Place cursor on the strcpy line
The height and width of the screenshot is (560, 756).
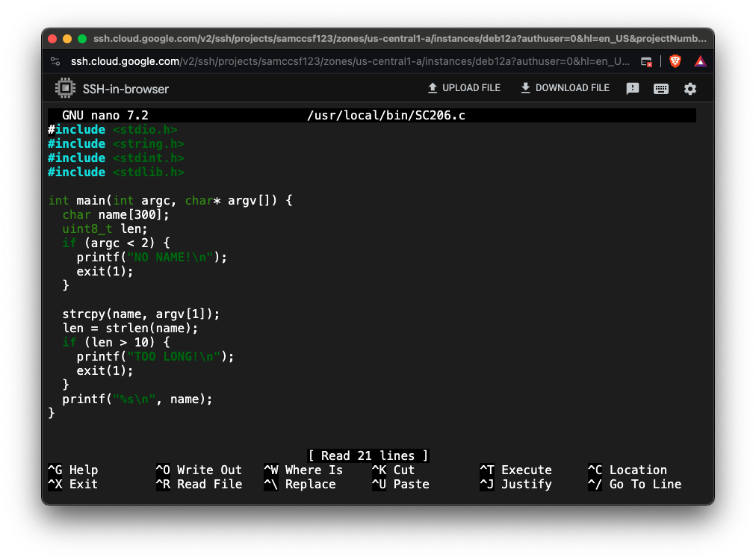pos(141,314)
